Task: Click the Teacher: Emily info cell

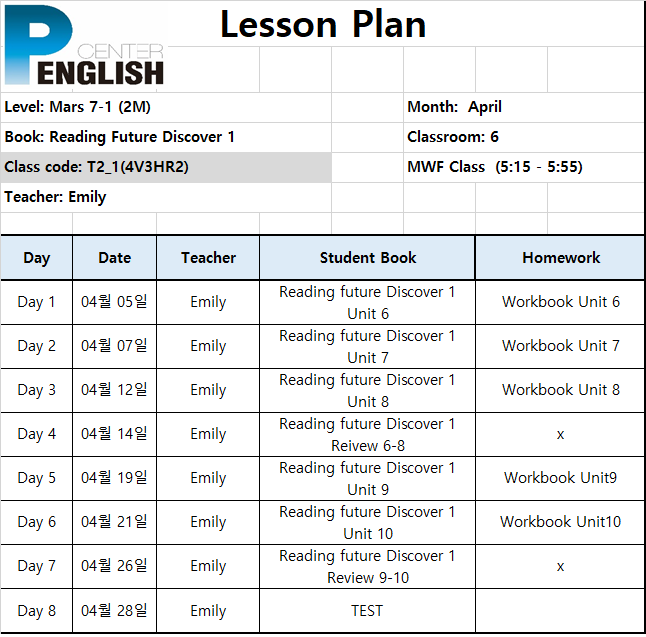Action: coord(166,197)
